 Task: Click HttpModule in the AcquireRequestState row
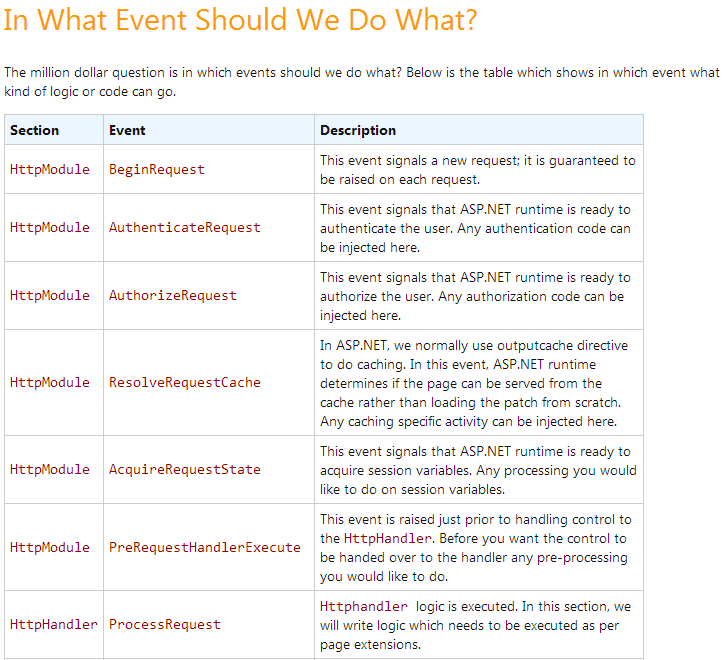[50, 470]
